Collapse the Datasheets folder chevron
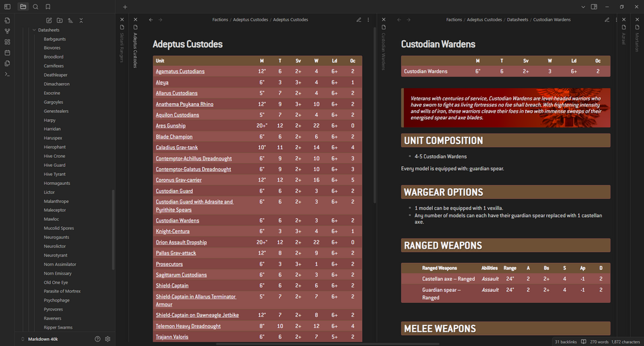 pyautogui.click(x=33, y=30)
